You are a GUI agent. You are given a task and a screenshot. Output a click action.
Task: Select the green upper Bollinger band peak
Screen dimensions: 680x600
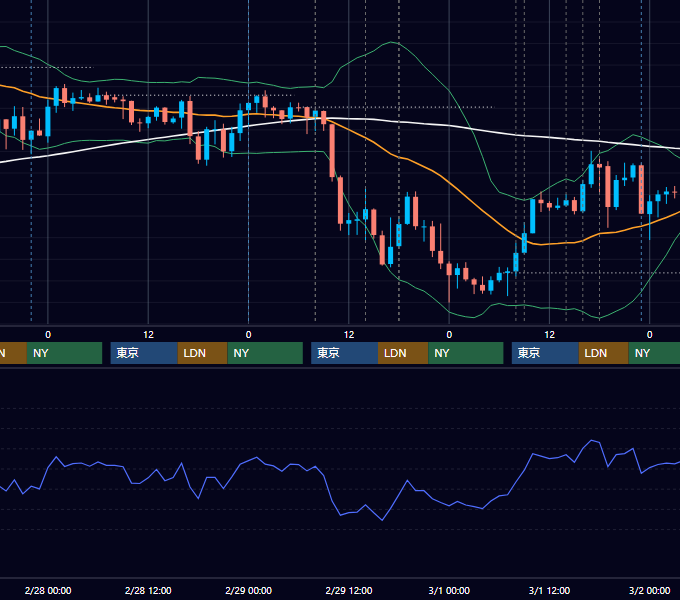point(392,42)
